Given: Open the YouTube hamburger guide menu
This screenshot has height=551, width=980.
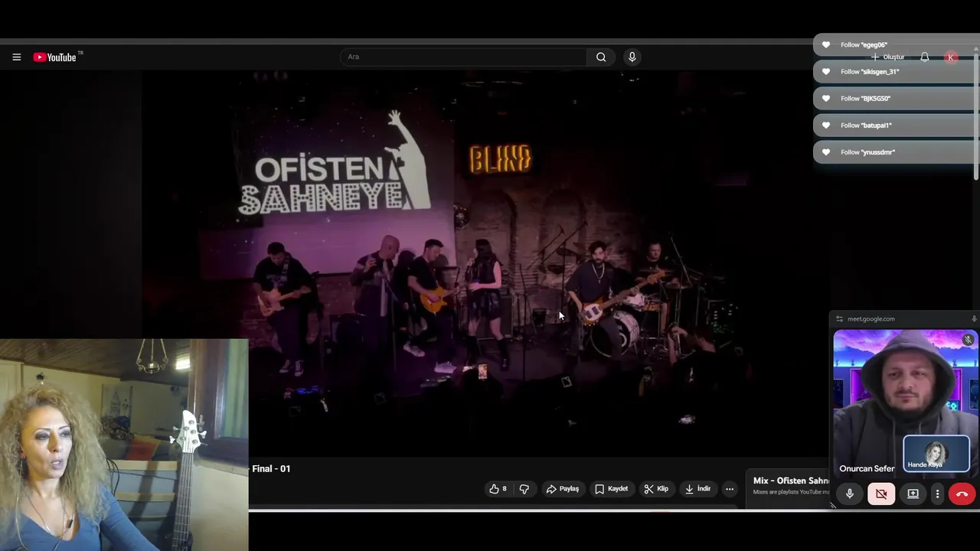Looking at the screenshot, I should pyautogui.click(x=16, y=57).
